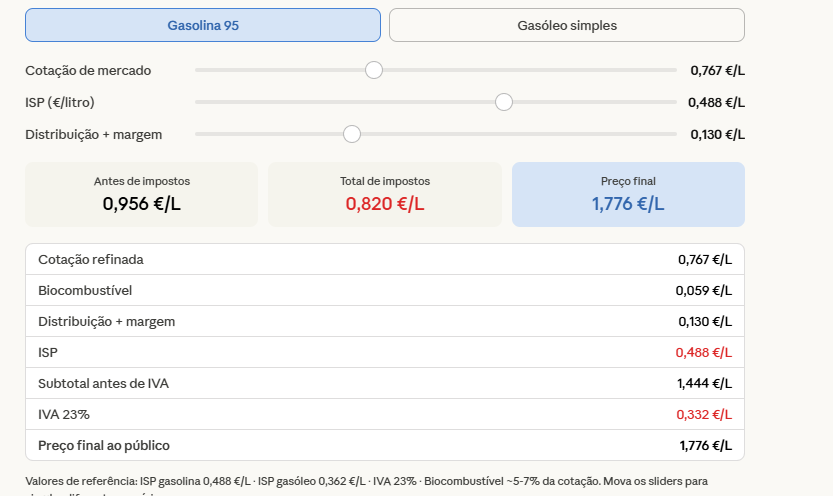Click the 0,130 €/L value beside margin slider
Screen dimensions: 833x496
[x=717, y=135]
